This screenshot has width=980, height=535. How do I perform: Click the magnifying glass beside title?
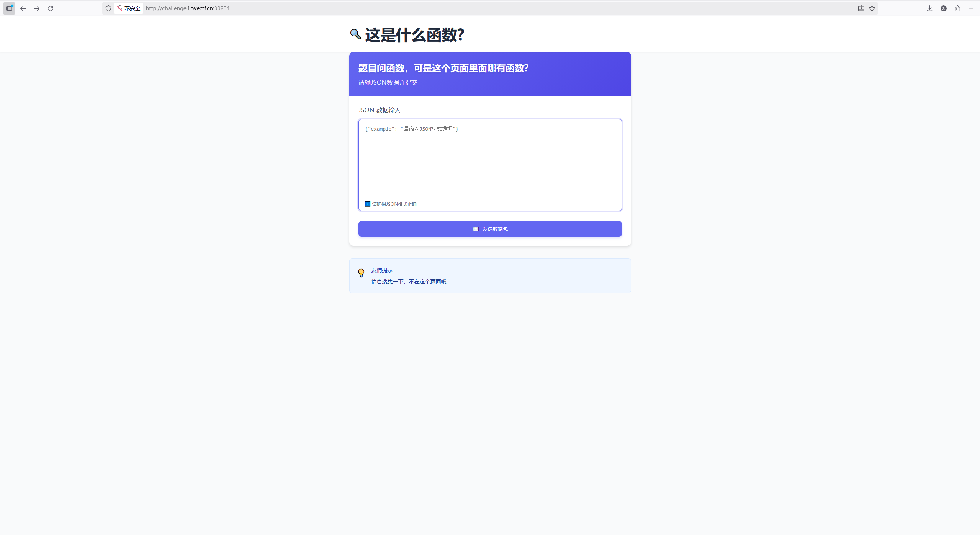click(355, 34)
